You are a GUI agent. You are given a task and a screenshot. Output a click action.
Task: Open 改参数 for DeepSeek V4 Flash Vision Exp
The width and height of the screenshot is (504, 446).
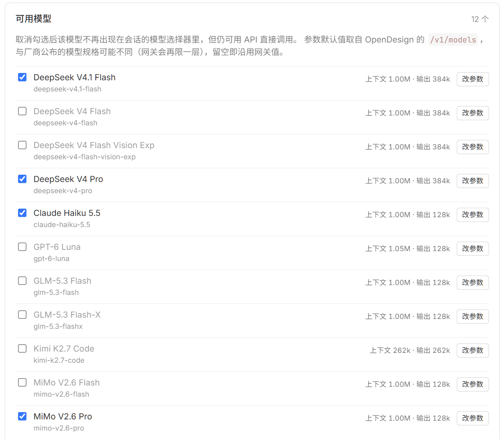point(473,147)
